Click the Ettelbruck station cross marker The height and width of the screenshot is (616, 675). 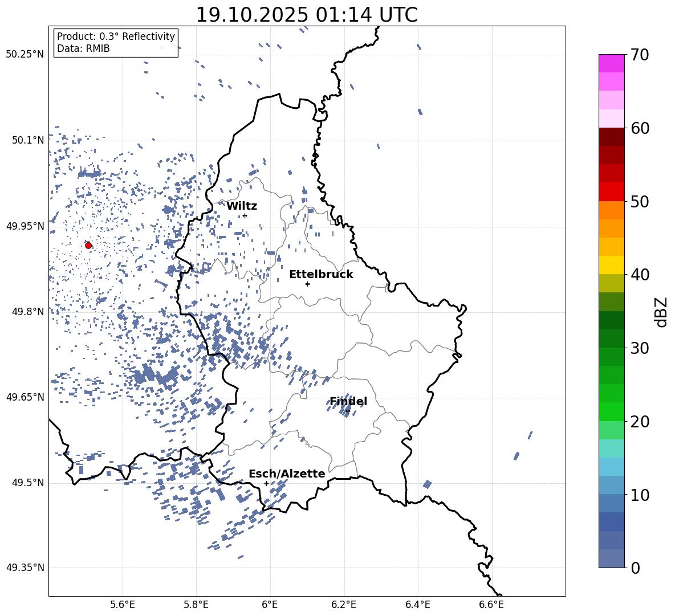pos(307,284)
